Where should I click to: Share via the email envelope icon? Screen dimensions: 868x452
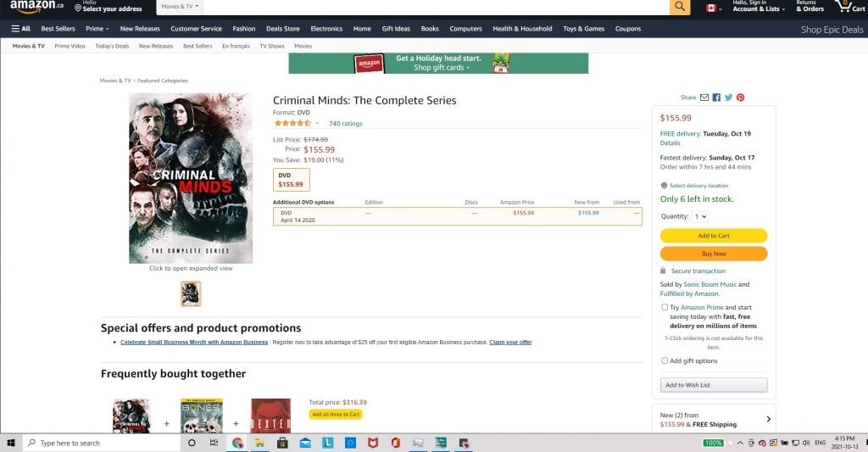coord(704,98)
